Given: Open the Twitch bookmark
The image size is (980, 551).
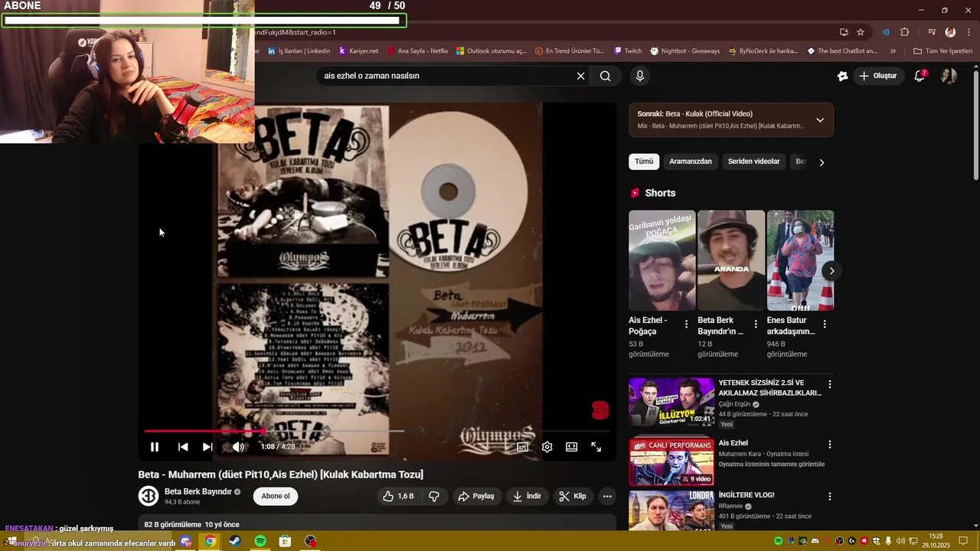Looking at the screenshot, I should click(x=628, y=51).
